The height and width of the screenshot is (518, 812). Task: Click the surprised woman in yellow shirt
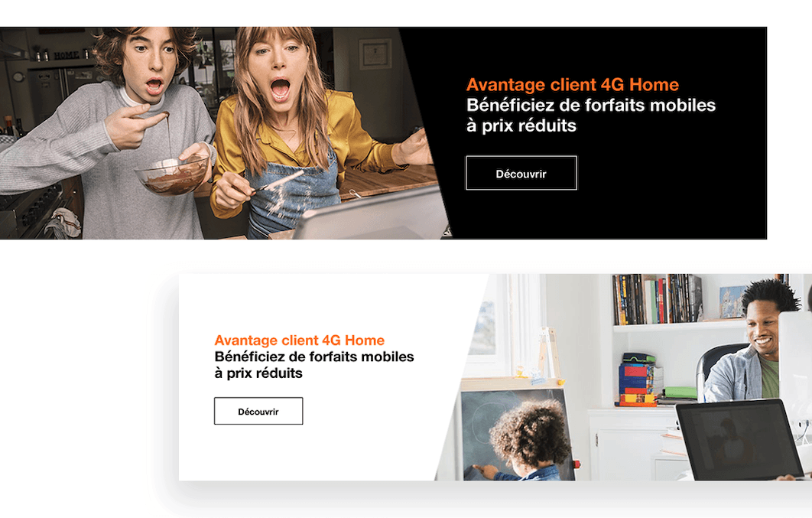click(306, 129)
